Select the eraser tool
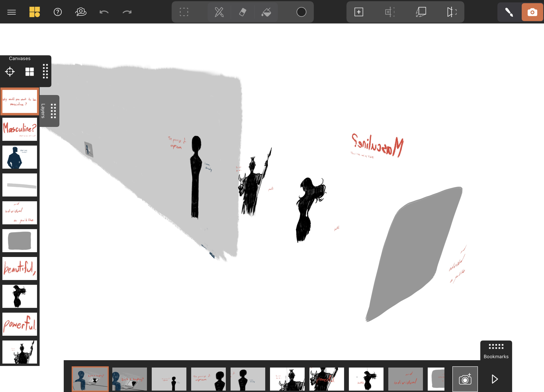 coord(243,12)
